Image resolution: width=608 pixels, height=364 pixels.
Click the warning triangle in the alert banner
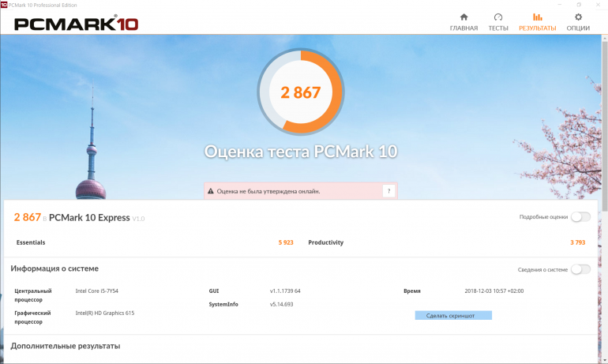210,191
